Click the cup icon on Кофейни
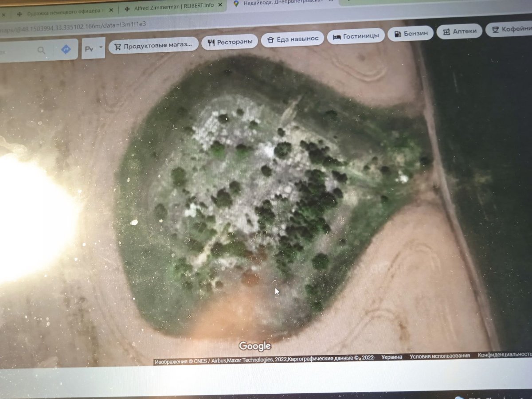This screenshot has height=399, width=532. 495,30
